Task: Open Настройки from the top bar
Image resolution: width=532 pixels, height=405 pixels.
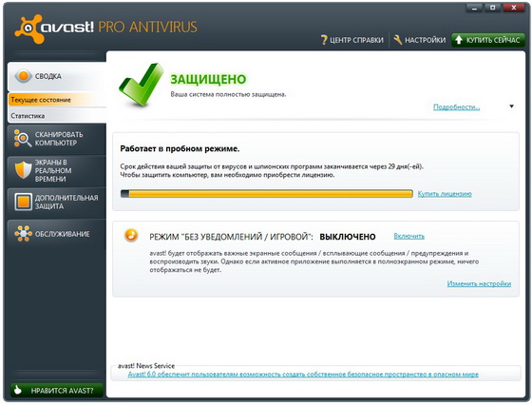Action: pos(420,40)
